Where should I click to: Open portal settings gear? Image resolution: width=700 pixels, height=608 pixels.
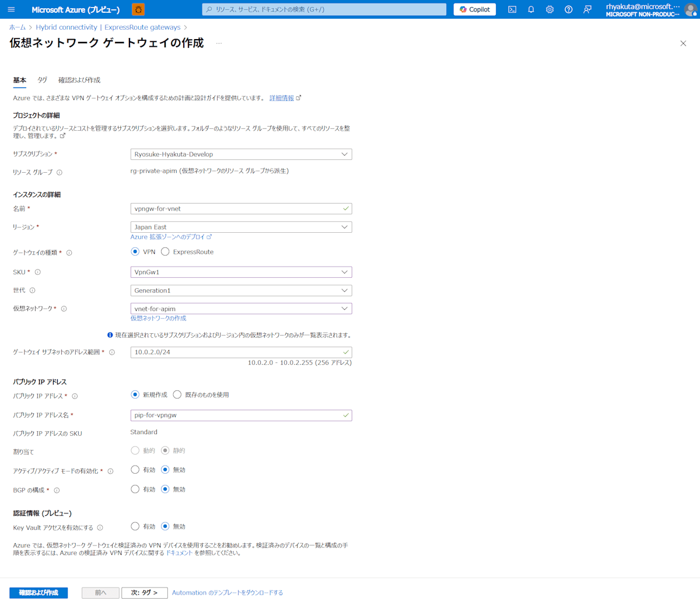[x=549, y=9]
